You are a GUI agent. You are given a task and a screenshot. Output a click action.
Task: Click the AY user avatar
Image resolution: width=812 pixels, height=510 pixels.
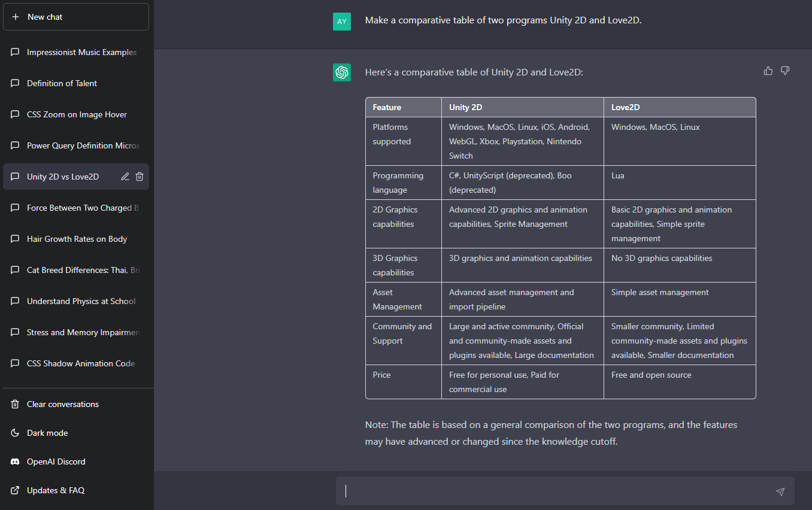pyautogui.click(x=342, y=21)
